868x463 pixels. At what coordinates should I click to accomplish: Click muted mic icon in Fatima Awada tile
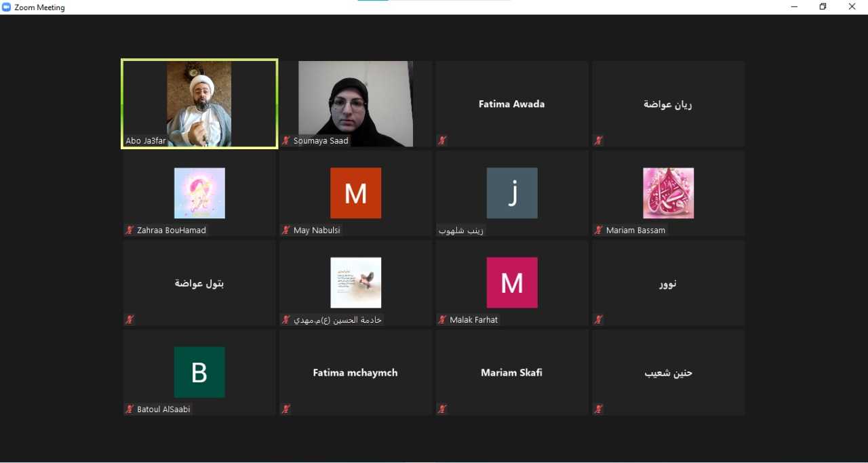point(442,141)
